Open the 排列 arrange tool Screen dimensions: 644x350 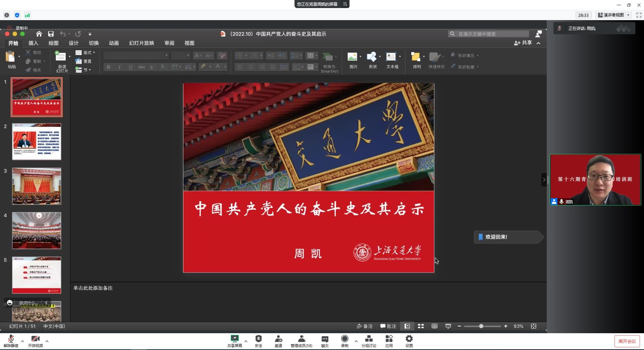click(x=417, y=61)
